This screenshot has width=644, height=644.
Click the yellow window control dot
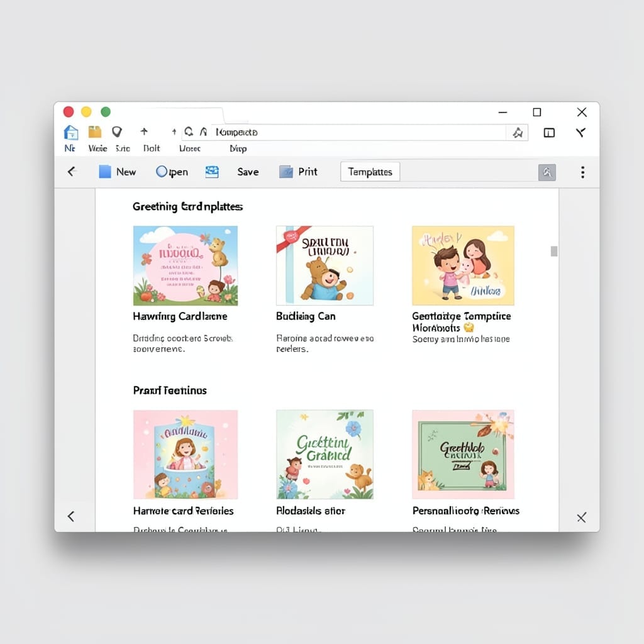coord(86,112)
